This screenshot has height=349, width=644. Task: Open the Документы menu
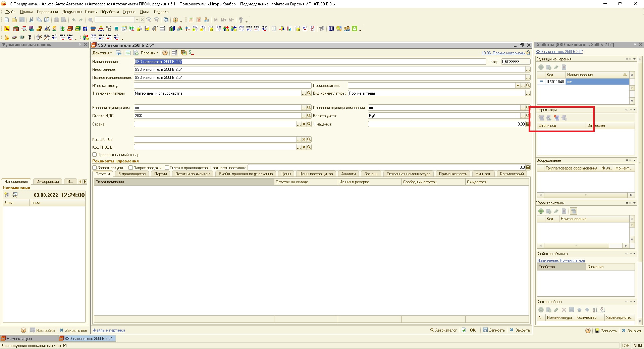72,12
